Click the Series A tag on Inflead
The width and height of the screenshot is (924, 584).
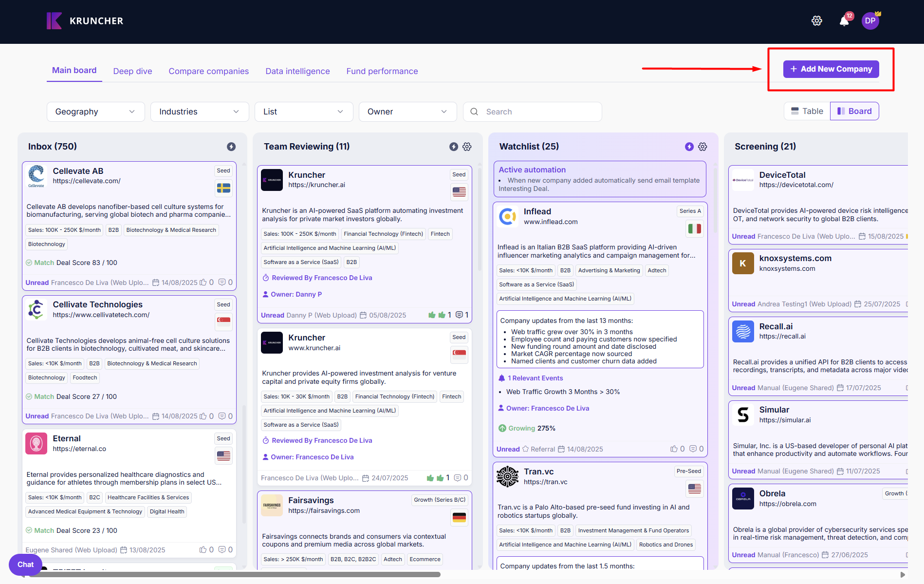[x=690, y=211]
